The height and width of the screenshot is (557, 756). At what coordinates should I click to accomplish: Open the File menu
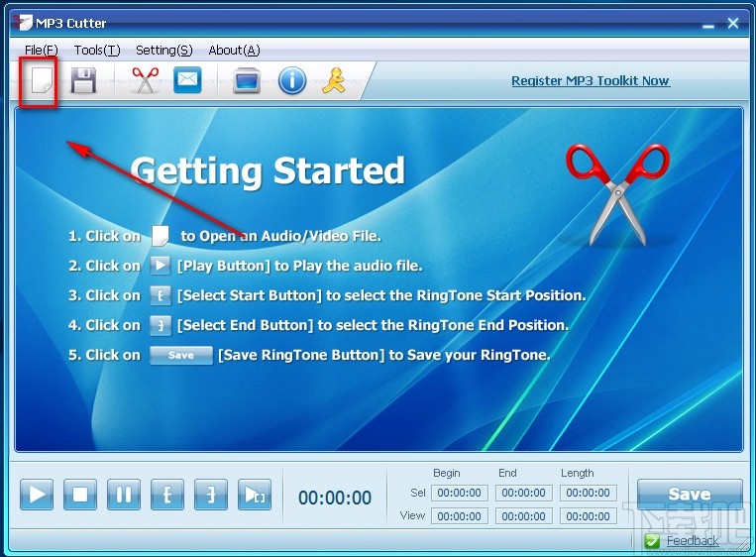pyautogui.click(x=41, y=51)
